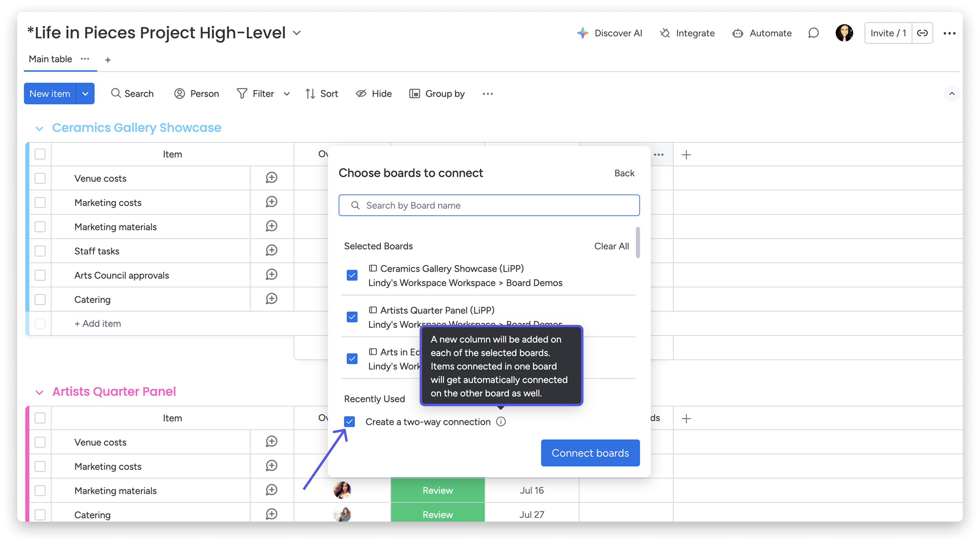Click + Add item in Ceramics group
Image resolution: width=980 pixels, height=544 pixels.
click(98, 324)
